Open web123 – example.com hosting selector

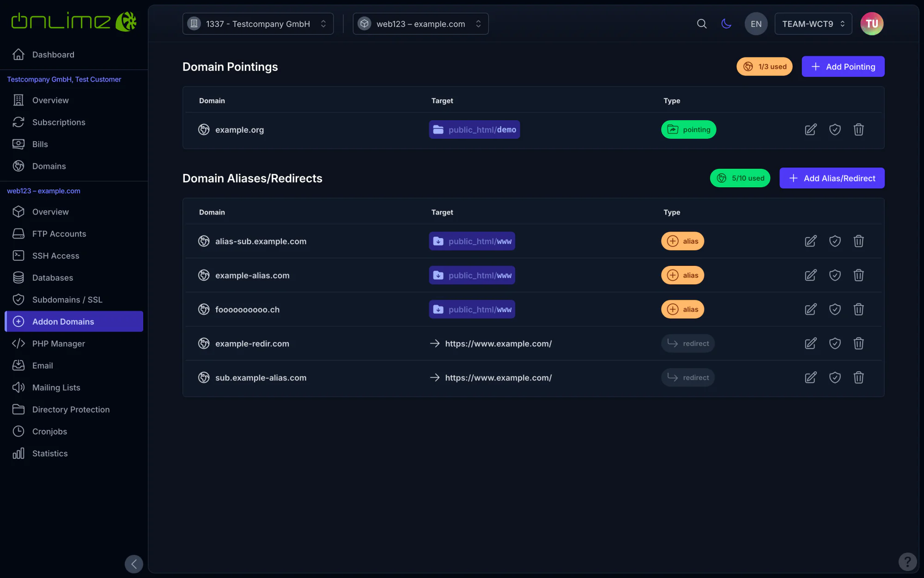click(420, 24)
